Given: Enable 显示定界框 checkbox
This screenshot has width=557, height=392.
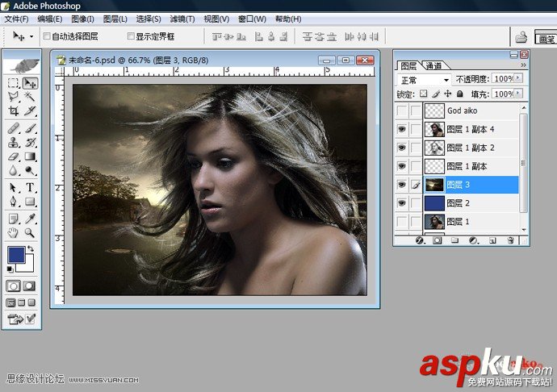Looking at the screenshot, I should (x=131, y=35).
